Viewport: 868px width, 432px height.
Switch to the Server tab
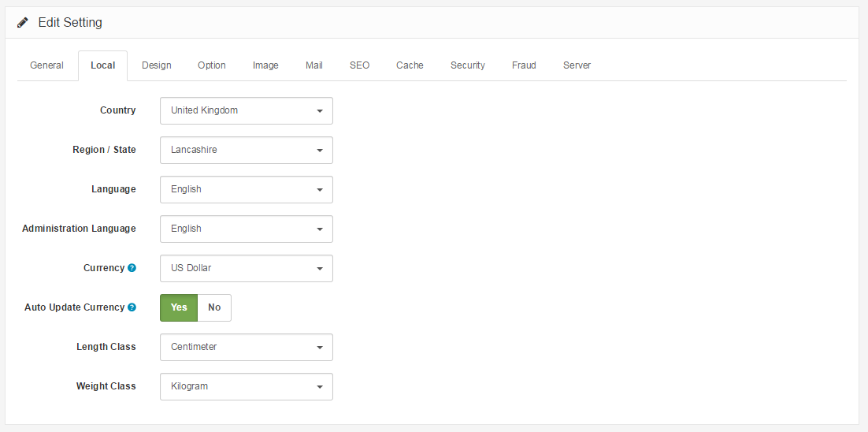pos(577,65)
